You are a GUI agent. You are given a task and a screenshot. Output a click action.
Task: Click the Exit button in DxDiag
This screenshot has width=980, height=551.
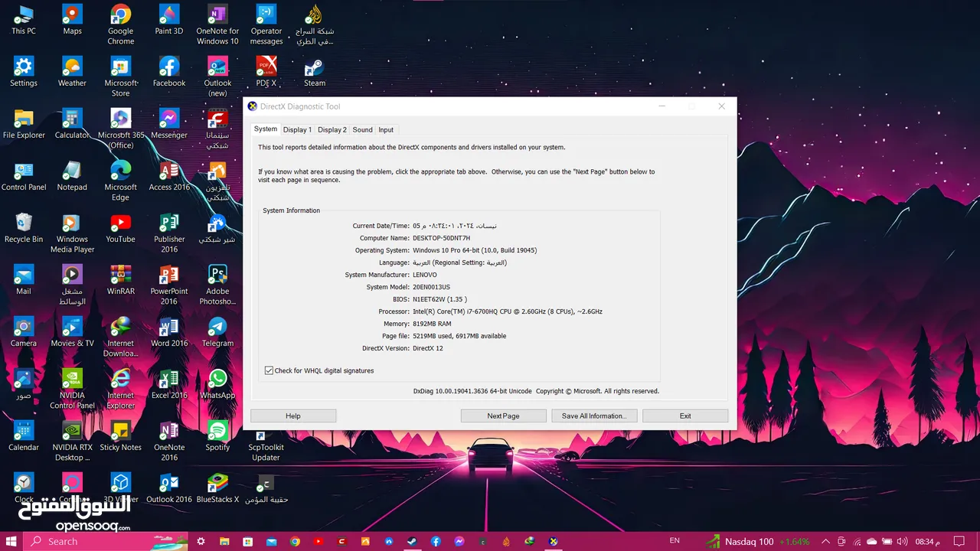pyautogui.click(x=685, y=416)
